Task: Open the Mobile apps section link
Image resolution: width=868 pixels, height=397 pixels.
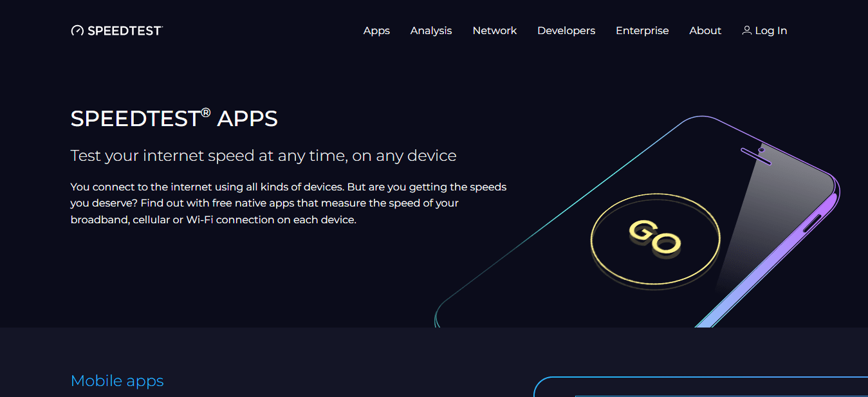Action: [117, 380]
